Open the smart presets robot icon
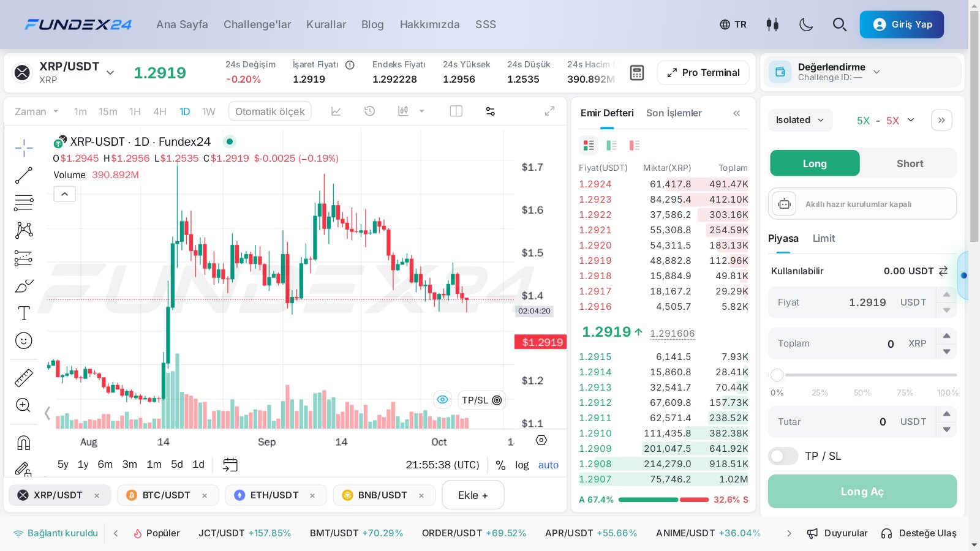The width and height of the screenshot is (980, 551). [x=785, y=204]
